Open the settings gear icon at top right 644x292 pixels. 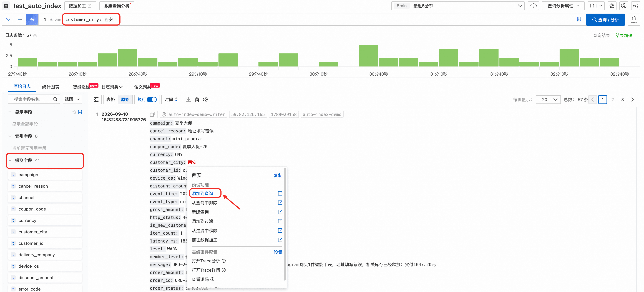tap(623, 6)
